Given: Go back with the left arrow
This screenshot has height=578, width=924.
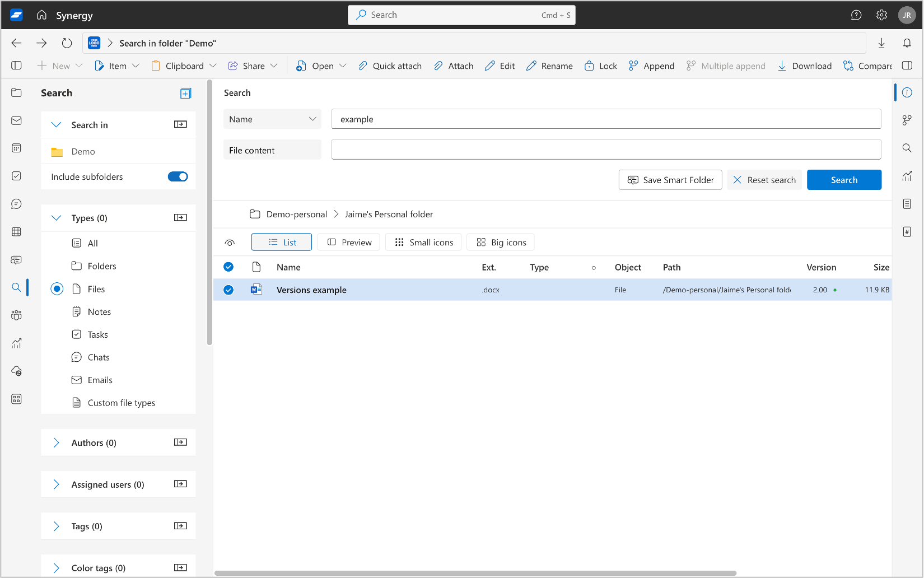Looking at the screenshot, I should coord(16,43).
